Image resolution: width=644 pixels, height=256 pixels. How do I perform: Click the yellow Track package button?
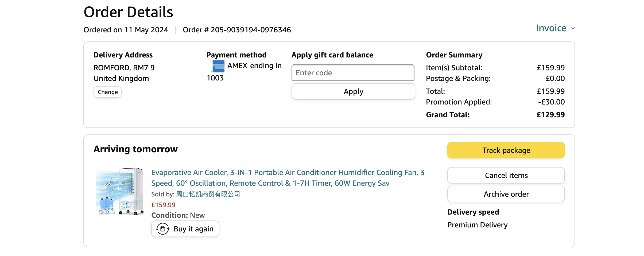coord(506,150)
